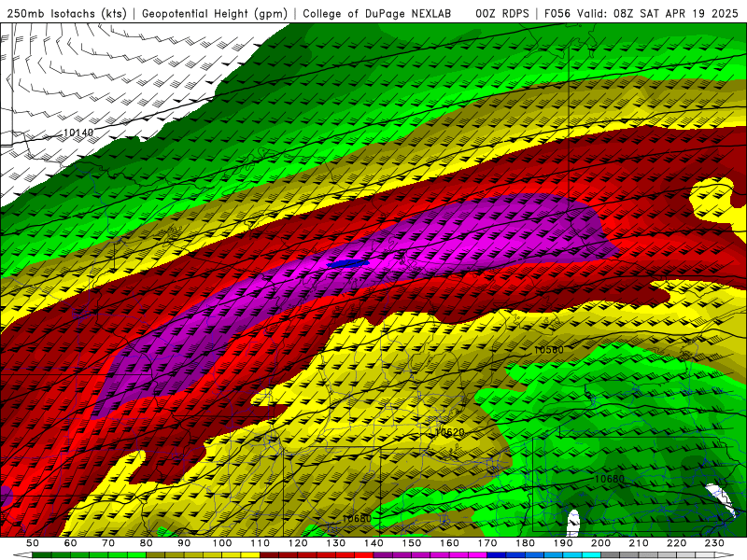
Task: Select the 170 knot legend label
Action: point(487,543)
